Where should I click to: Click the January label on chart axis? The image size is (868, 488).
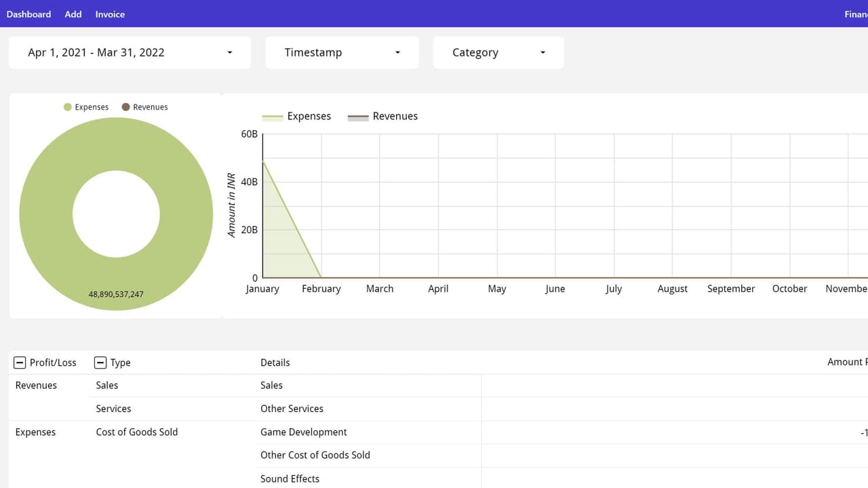[x=262, y=289]
